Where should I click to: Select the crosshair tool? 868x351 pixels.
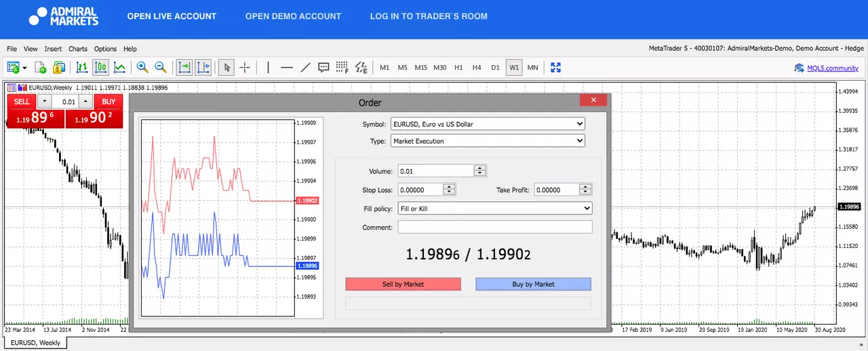(x=245, y=67)
